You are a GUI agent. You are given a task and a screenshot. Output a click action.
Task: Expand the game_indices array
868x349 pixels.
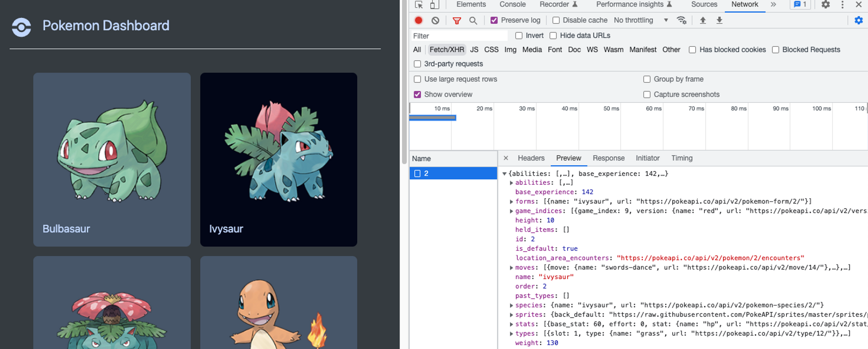click(511, 211)
